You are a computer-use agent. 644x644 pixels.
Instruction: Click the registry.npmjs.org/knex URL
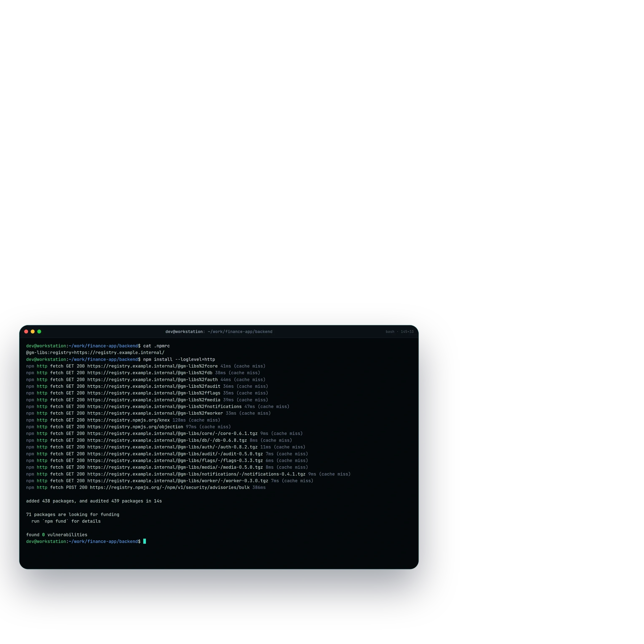click(128, 420)
